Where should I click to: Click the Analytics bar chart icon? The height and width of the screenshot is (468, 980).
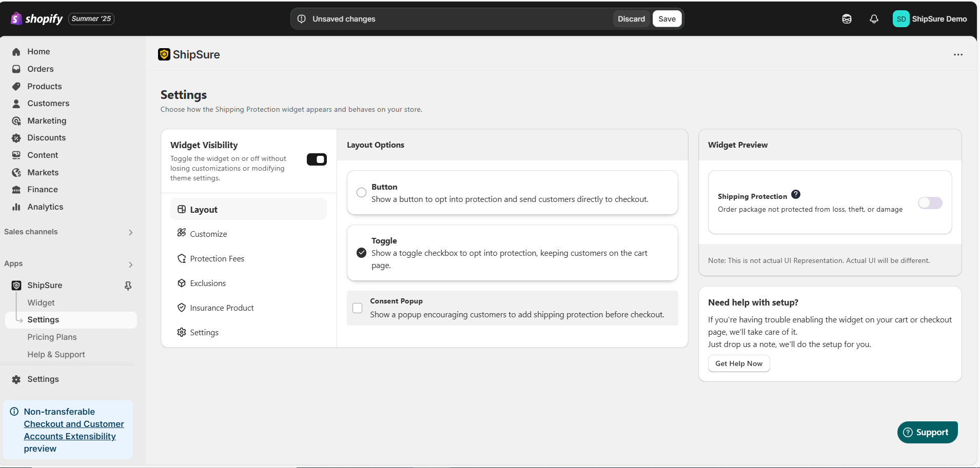click(x=16, y=207)
